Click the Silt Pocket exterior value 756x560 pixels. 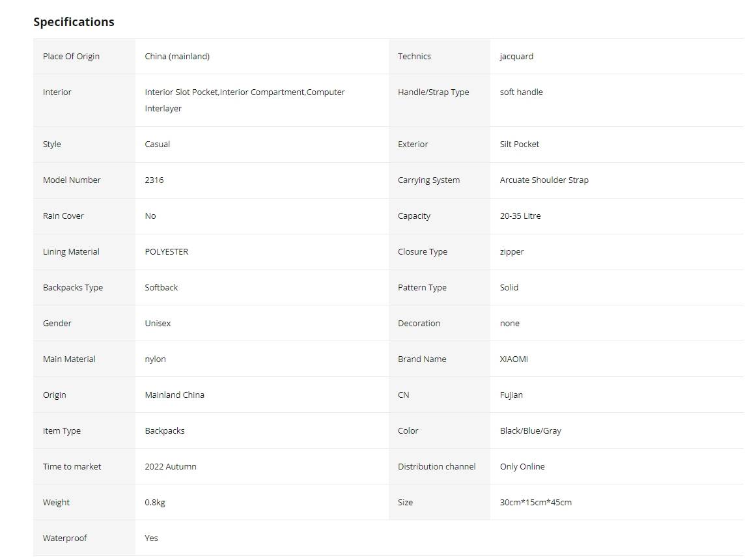pos(519,144)
